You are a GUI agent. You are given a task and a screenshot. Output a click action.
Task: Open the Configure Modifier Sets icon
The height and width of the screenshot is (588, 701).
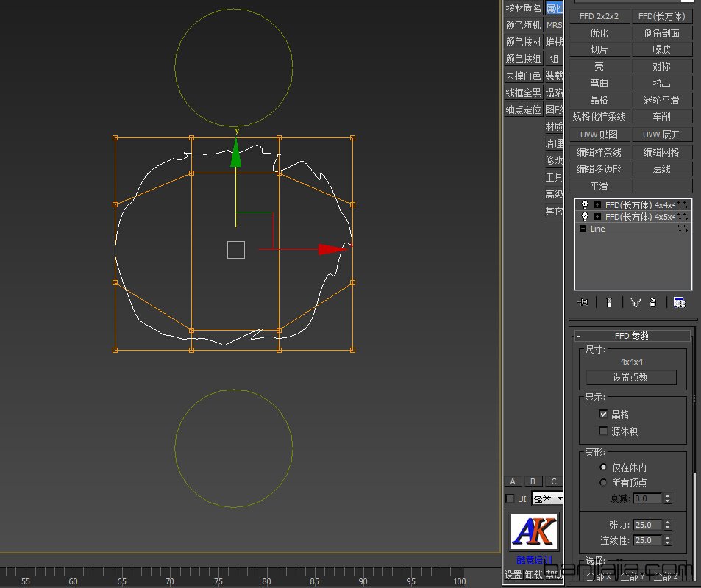[x=679, y=302]
